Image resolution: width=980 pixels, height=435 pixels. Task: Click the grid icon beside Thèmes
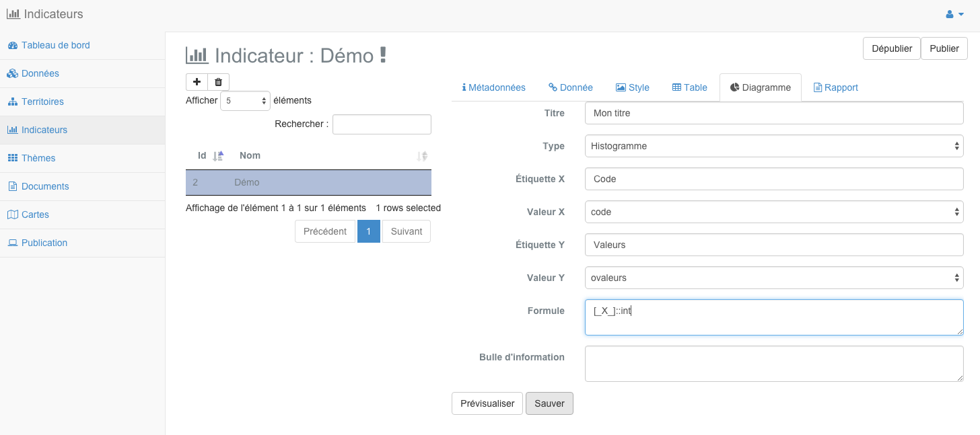(12, 158)
